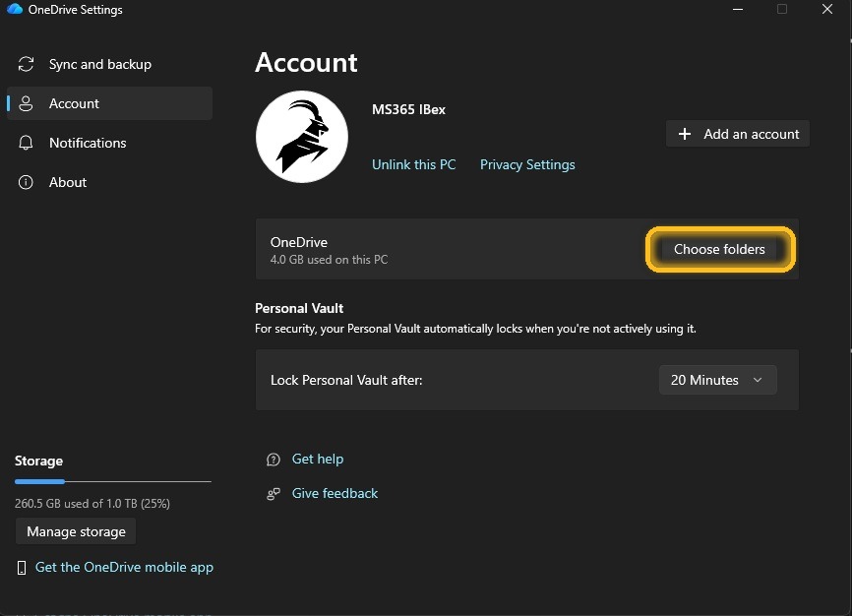
Task: Click the storage usage progress bar
Action: 113,481
